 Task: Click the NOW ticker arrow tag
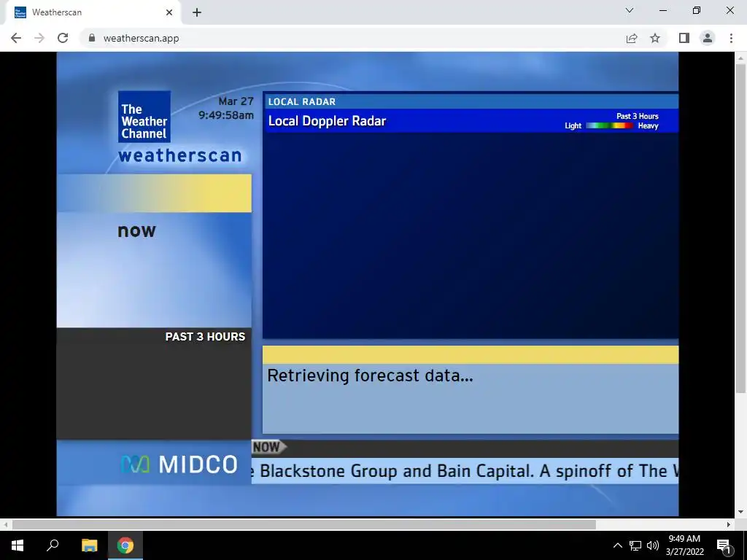click(268, 447)
